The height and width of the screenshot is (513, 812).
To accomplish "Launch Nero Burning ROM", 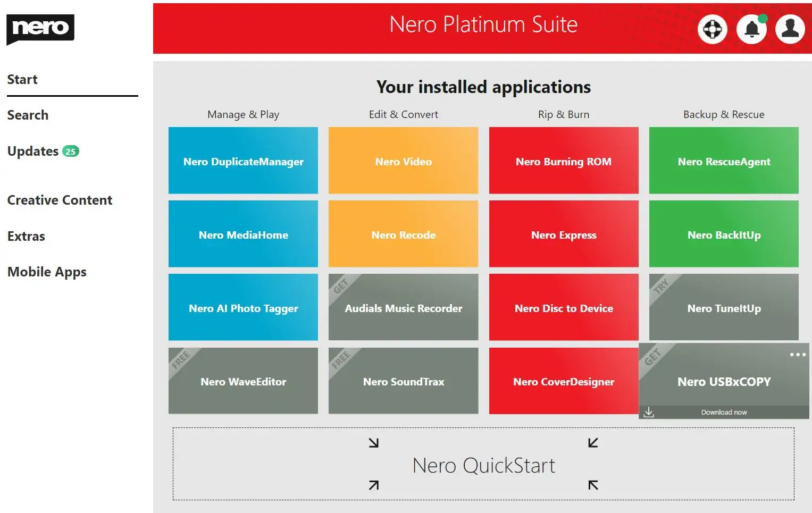I will click(564, 161).
